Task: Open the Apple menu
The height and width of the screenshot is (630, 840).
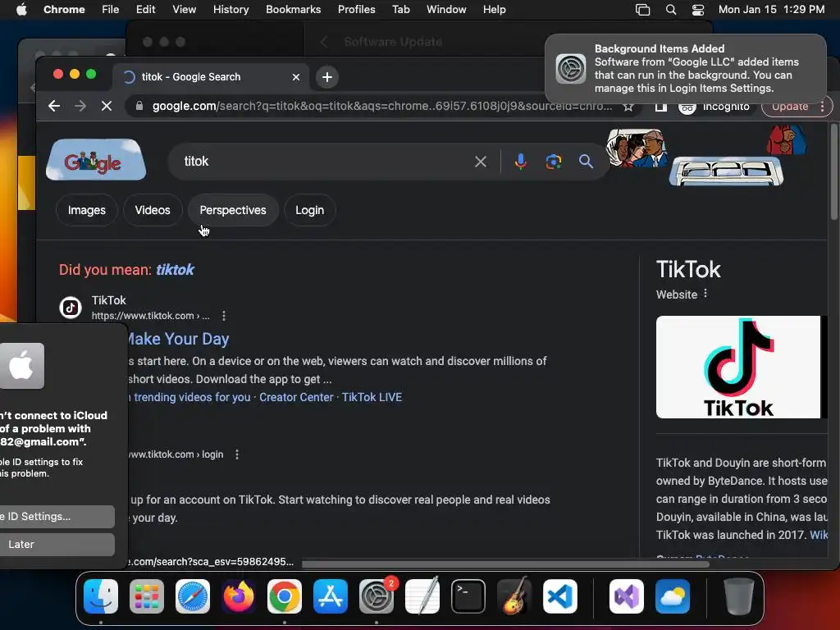Action: click(x=21, y=10)
